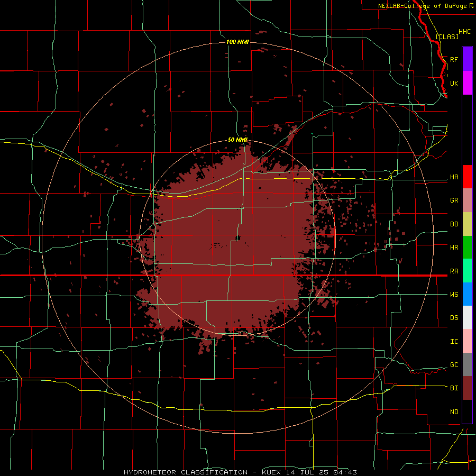
Task: Select the GR pink legend swatch
Action: 467,200
